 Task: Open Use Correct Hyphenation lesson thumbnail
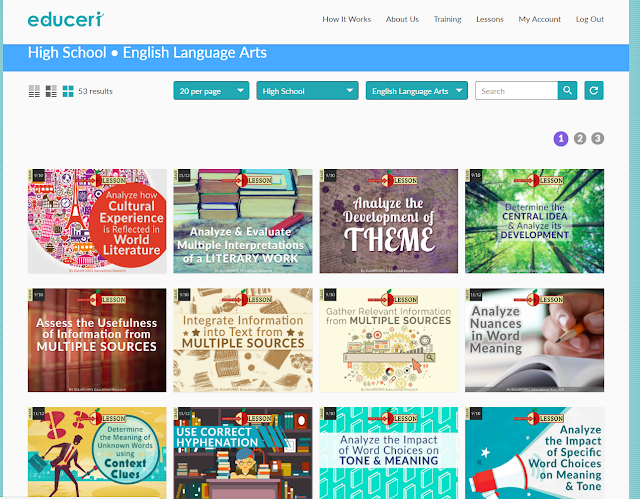click(x=243, y=453)
